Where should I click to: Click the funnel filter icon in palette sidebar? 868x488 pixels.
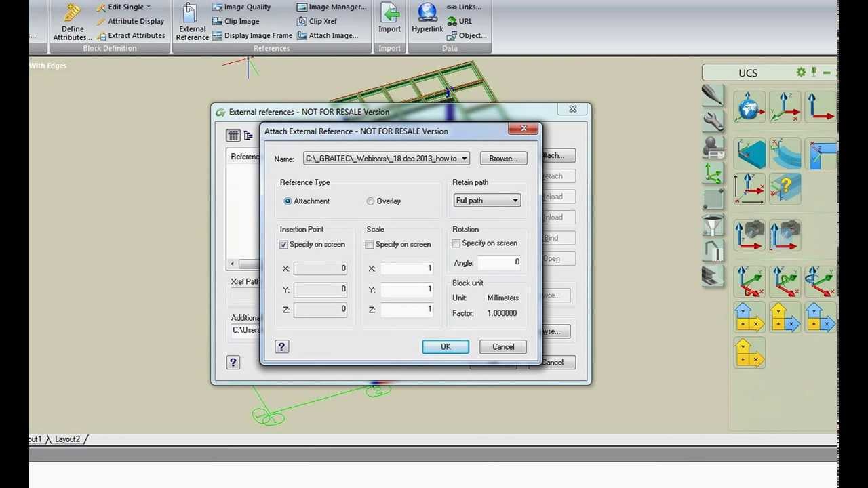[x=713, y=224]
